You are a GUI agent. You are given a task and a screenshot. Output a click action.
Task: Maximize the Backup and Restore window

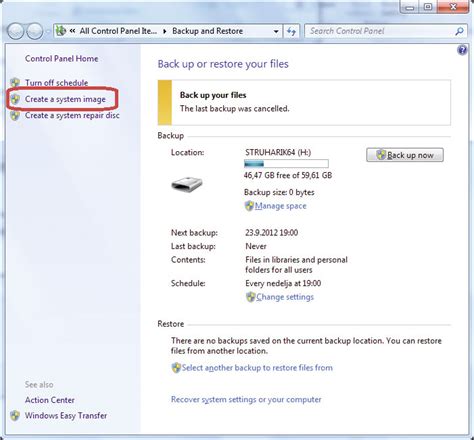[428, 7]
